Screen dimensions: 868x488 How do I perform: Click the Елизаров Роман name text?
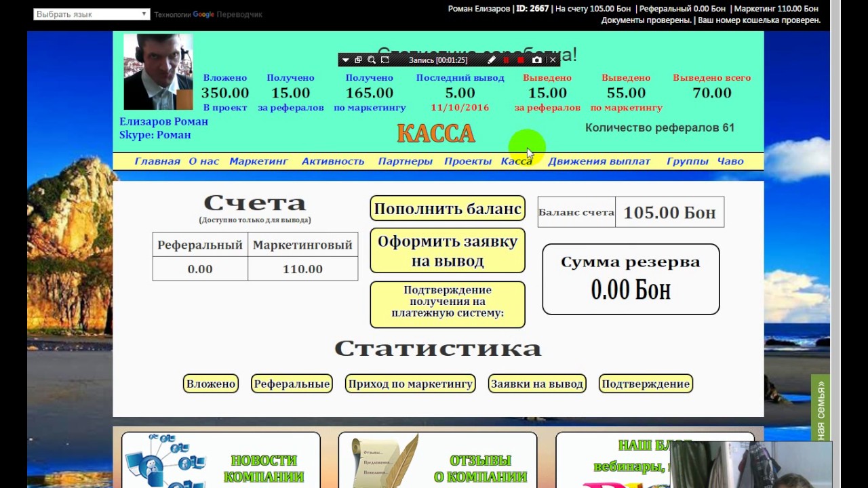click(x=163, y=121)
